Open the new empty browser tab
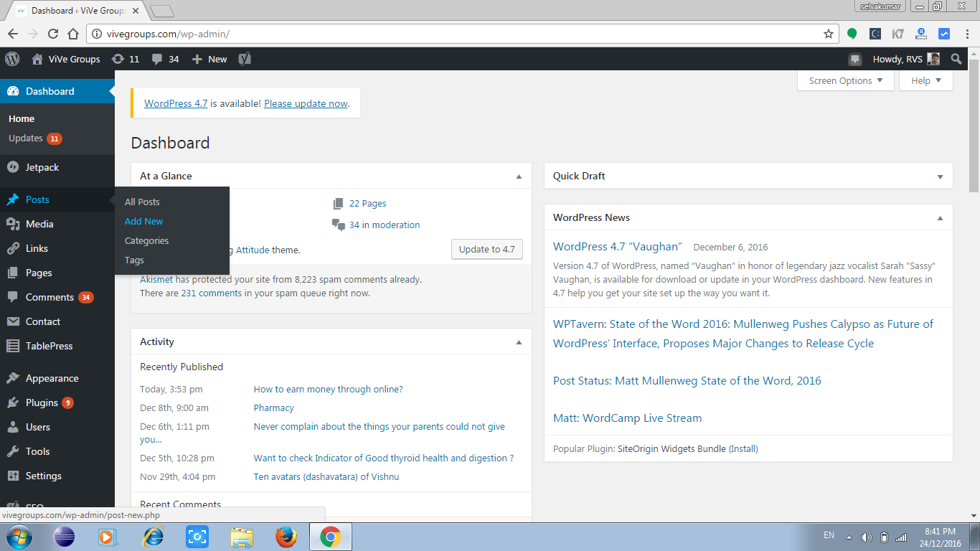Screen dimensions: 980x551 coord(163,11)
